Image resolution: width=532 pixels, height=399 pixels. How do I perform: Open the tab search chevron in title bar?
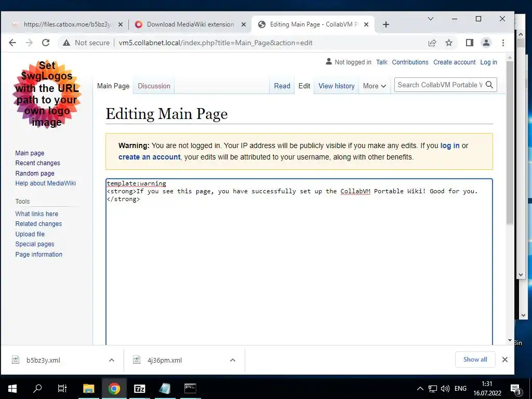click(x=431, y=19)
